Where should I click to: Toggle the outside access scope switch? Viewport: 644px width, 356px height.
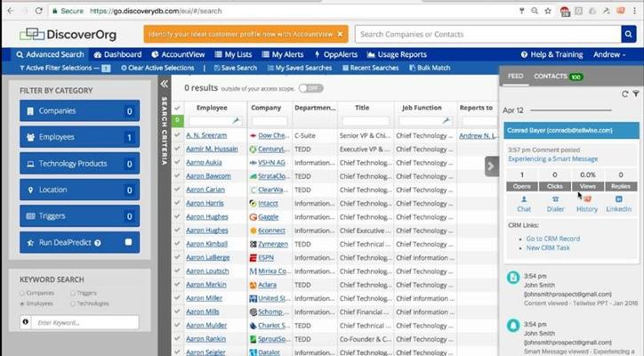pos(311,88)
